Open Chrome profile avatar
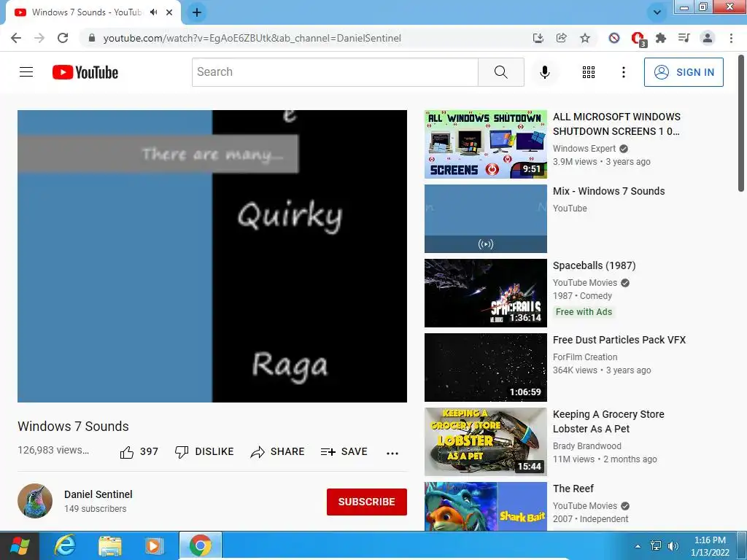Image resolution: width=747 pixels, height=560 pixels. coord(708,38)
